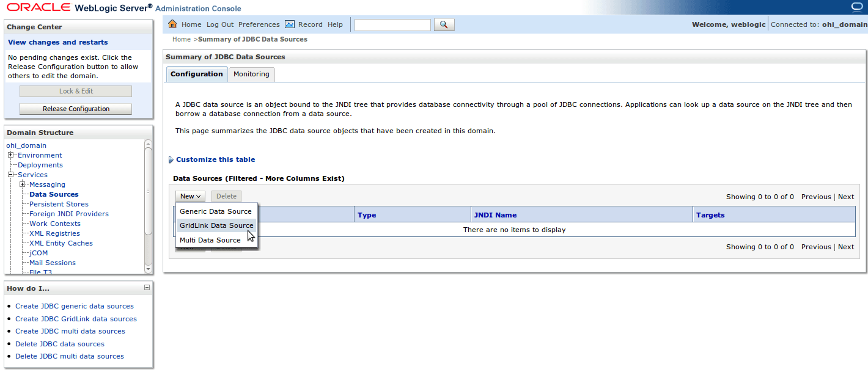
Task: Click Previous above the table
Action: click(x=816, y=197)
